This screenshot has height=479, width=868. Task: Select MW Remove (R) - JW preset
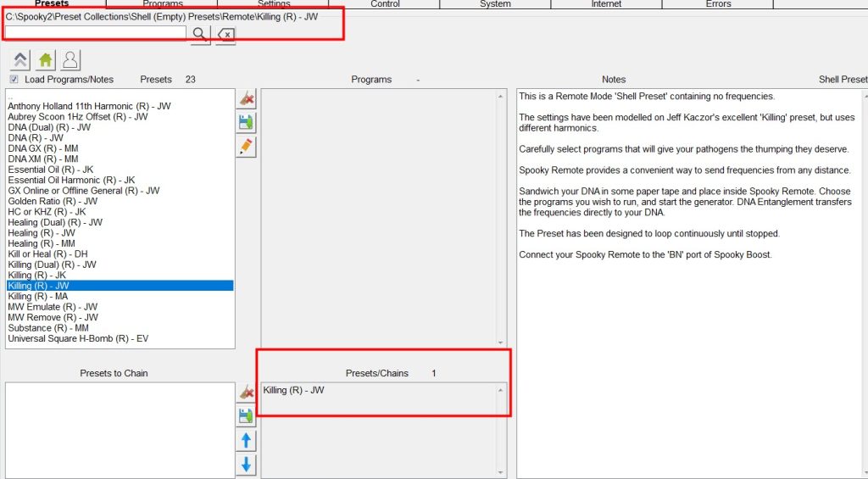(x=53, y=318)
